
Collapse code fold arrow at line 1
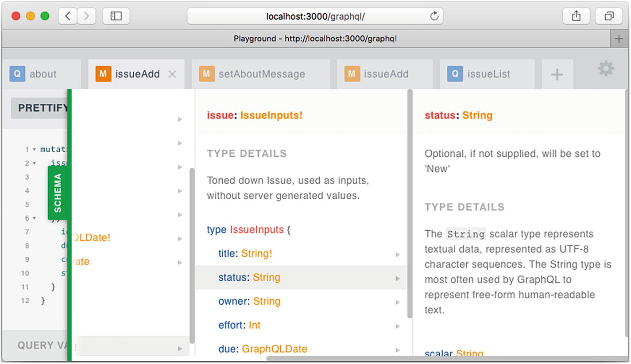click(x=35, y=150)
